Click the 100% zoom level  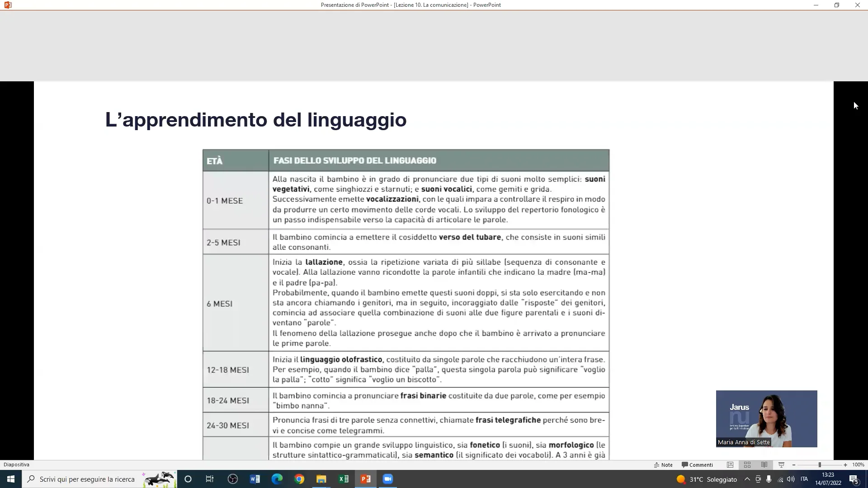(858, 465)
